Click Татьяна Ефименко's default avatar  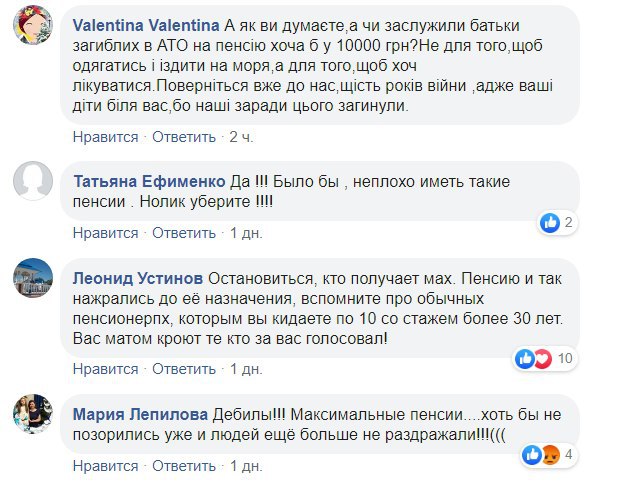[x=32, y=180]
